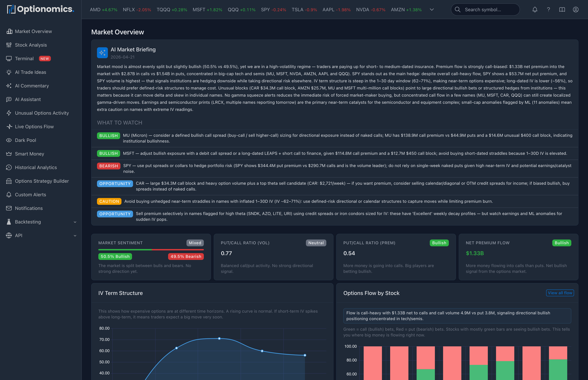Click the market sentiment bullish/bearish bar
The height and width of the screenshot is (380, 588).
click(x=151, y=250)
